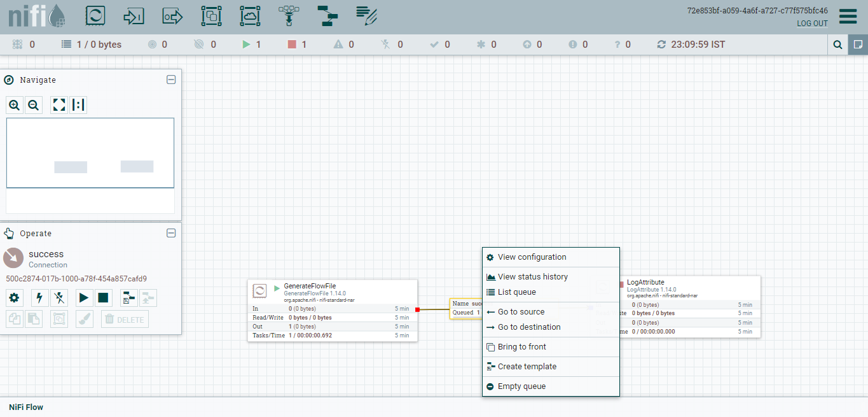Collapse the Operate panel
Screen dimensions: 868x417
tap(171, 233)
